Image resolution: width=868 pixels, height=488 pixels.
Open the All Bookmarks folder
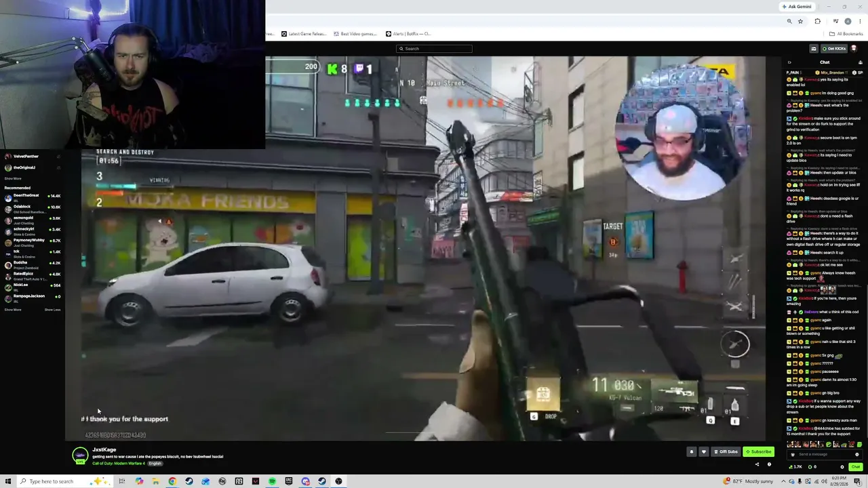pos(846,34)
